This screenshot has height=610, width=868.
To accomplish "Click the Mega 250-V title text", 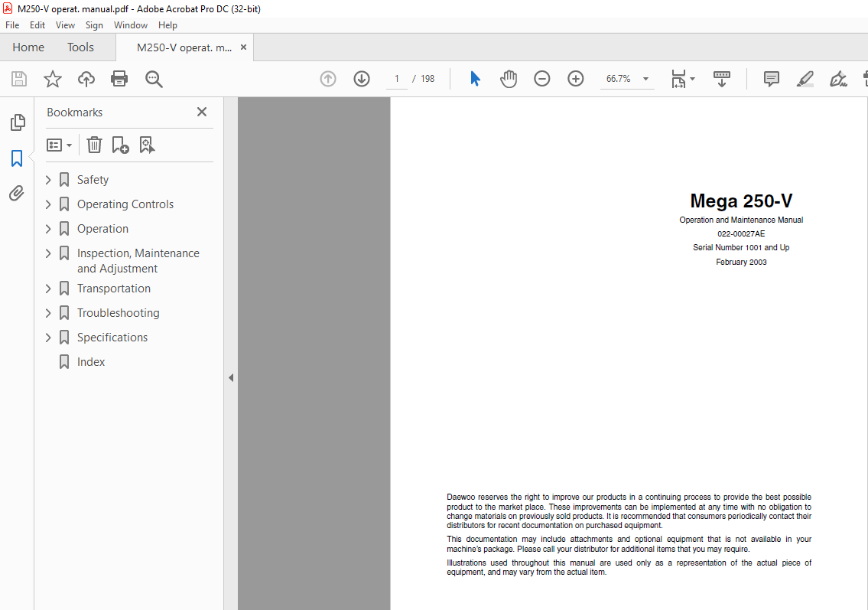I will (x=741, y=201).
